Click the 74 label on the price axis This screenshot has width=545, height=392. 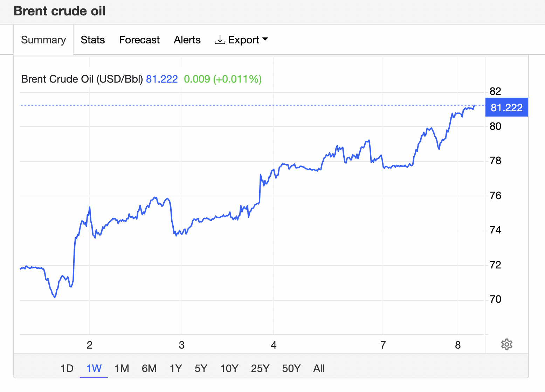[495, 230]
